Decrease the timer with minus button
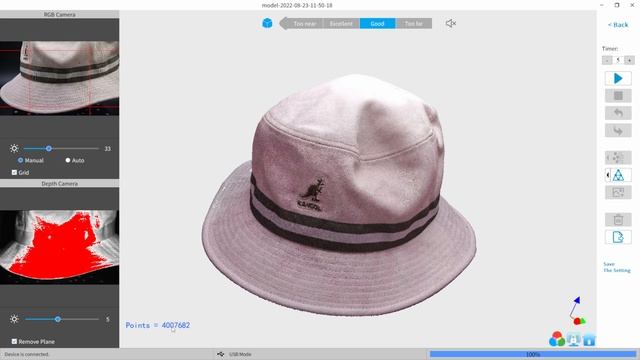 (x=607, y=60)
